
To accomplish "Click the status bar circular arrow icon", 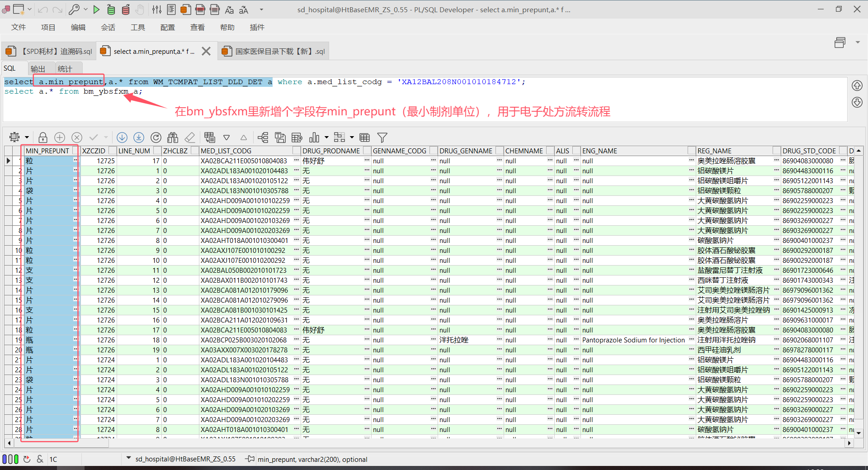I will pyautogui.click(x=27, y=459).
